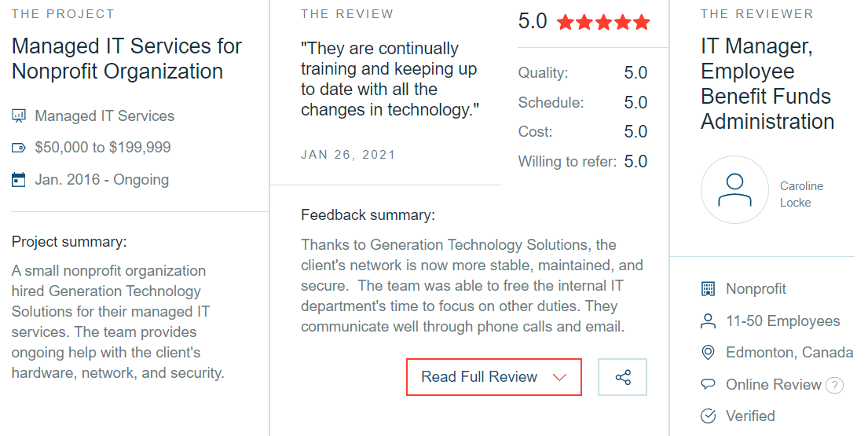Click the person icon beside 11-50 Employees
Screen dimensions: 868x436
pyautogui.click(x=708, y=321)
